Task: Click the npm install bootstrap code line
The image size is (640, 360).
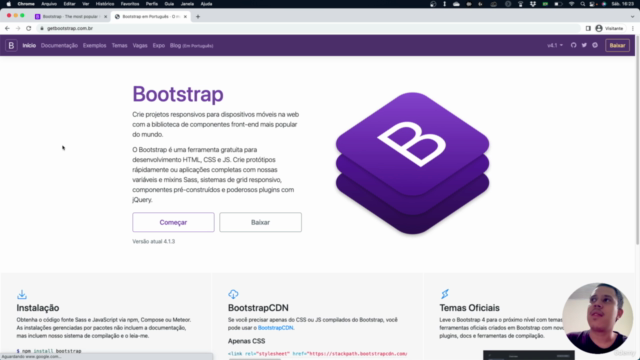Action: 49,351
